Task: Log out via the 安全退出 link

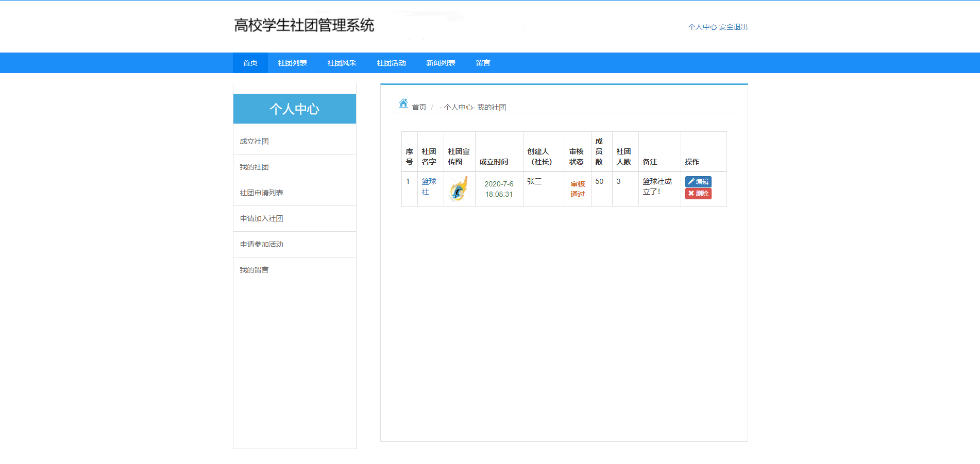Action: coord(733,27)
